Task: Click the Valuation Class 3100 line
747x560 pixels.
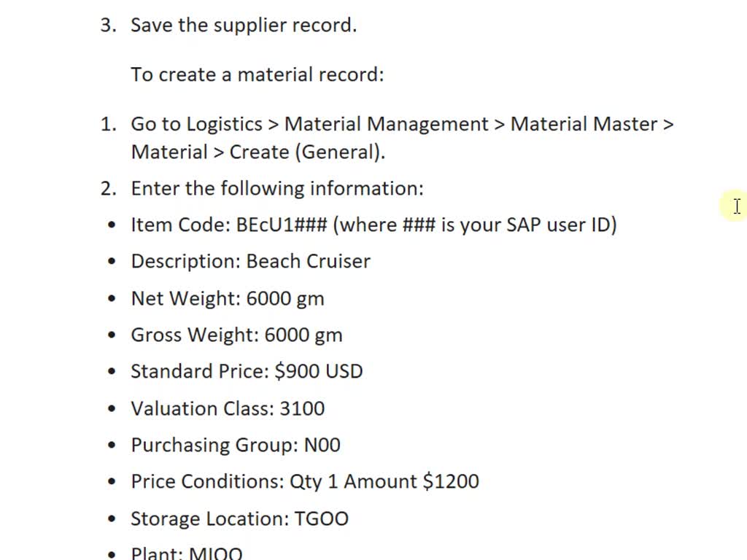Action: tap(228, 408)
